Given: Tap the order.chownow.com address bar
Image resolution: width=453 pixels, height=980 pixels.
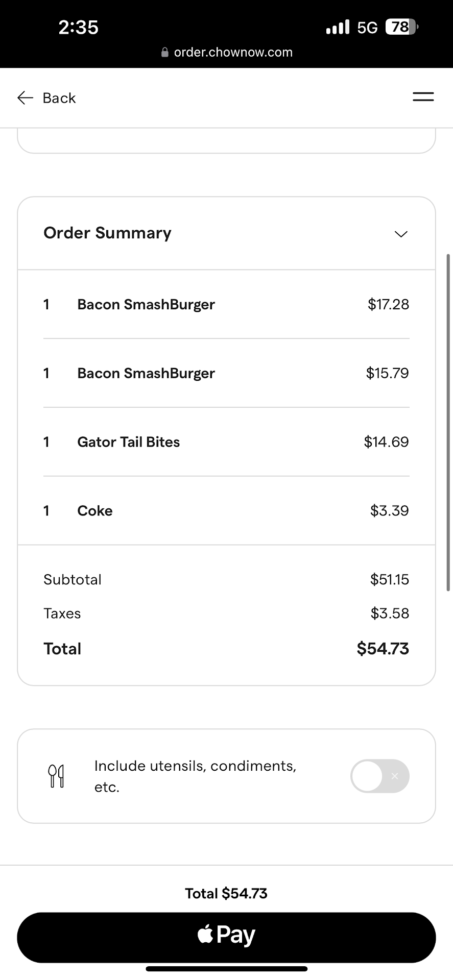Looking at the screenshot, I should coord(233,53).
